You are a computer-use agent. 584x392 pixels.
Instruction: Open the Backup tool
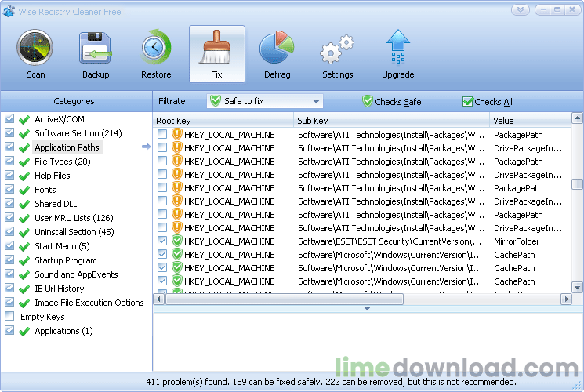pyautogui.click(x=96, y=49)
